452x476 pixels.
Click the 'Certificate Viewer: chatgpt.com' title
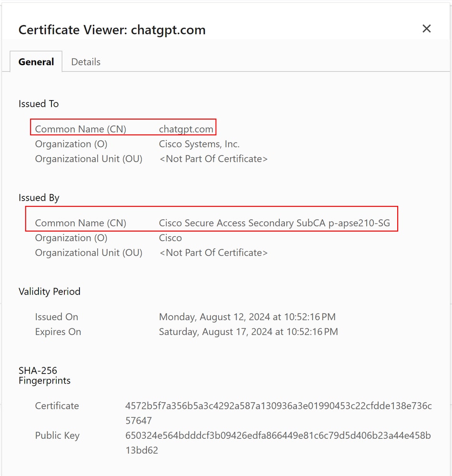(x=112, y=30)
